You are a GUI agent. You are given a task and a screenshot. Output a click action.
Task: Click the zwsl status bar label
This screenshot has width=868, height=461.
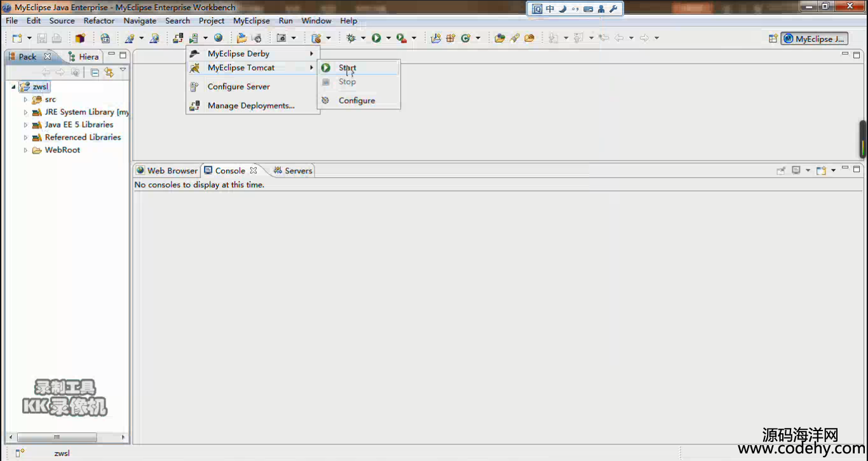62,453
